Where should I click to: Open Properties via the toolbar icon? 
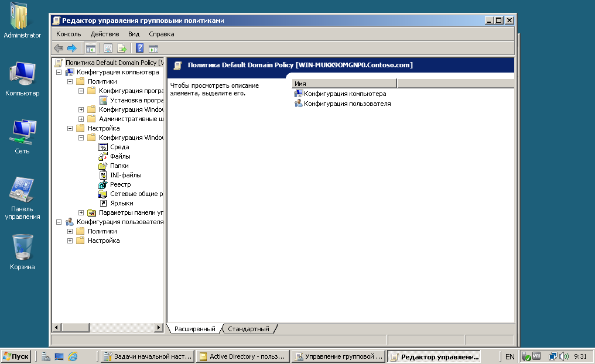[x=108, y=48]
